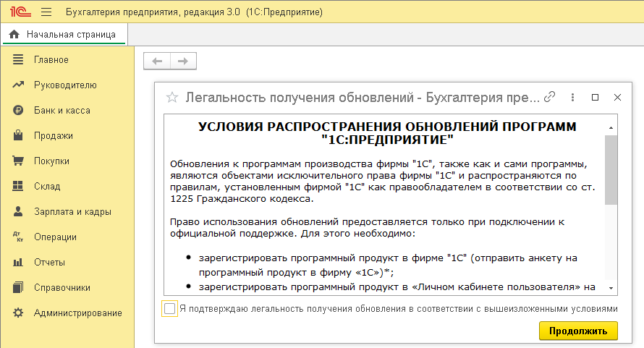644x348 pixels.
Task: Close the Легальность получения обновлений form
Action: coord(617,98)
